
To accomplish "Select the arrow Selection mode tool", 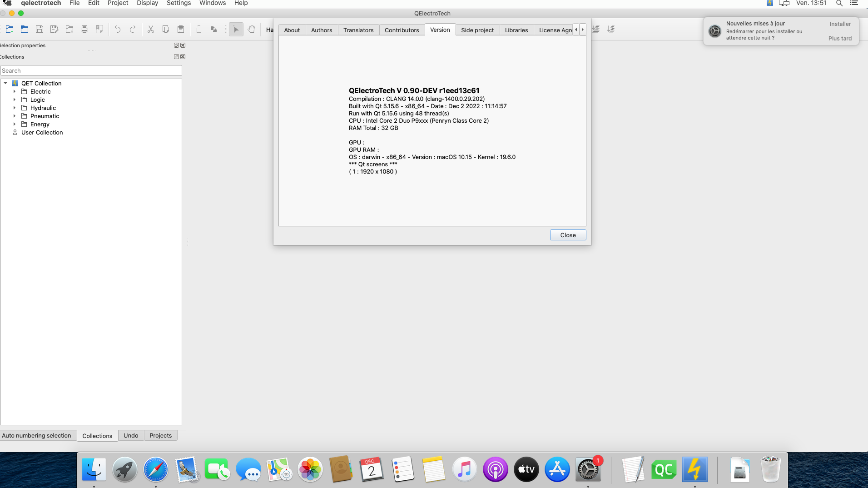I will pyautogui.click(x=236, y=30).
